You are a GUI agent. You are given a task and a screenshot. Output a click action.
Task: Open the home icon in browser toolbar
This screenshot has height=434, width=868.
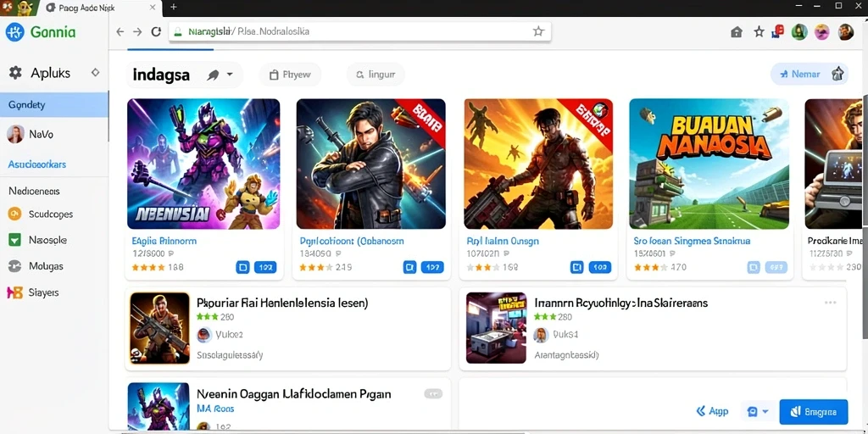pyautogui.click(x=737, y=32)
